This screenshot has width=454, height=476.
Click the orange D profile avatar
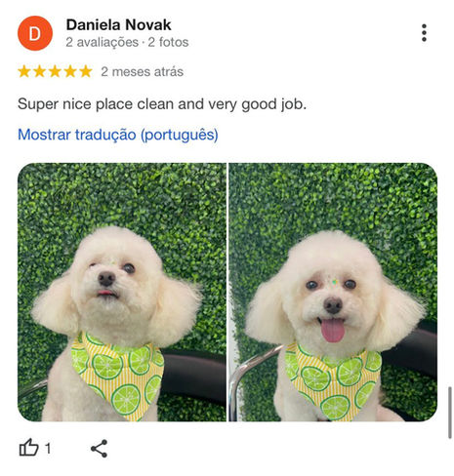(x=35, y=33)
